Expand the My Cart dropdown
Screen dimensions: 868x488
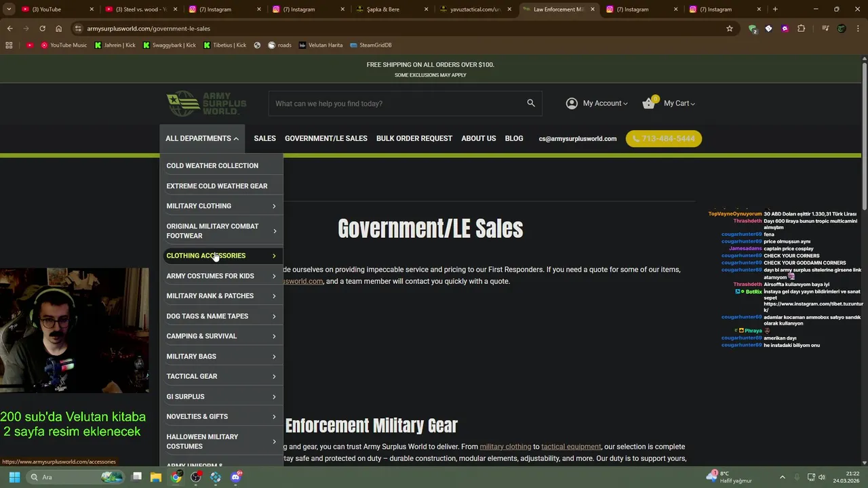click(679, 103)
